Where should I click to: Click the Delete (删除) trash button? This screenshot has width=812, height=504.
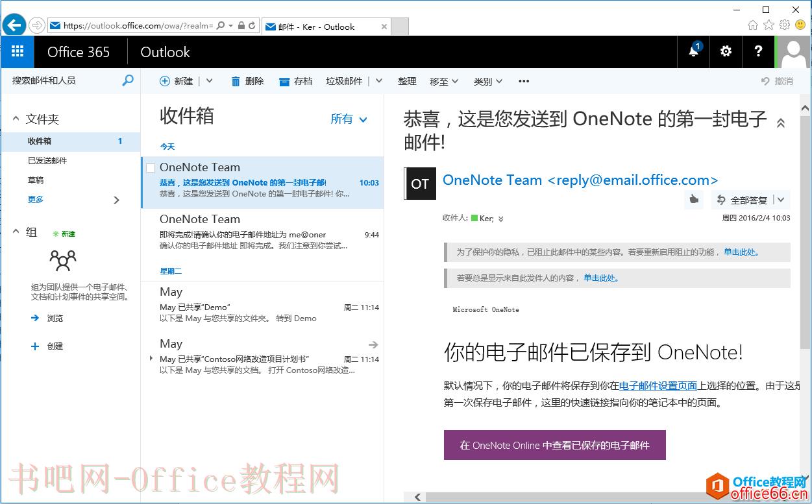pyautogui.click(x=247, y=81)
